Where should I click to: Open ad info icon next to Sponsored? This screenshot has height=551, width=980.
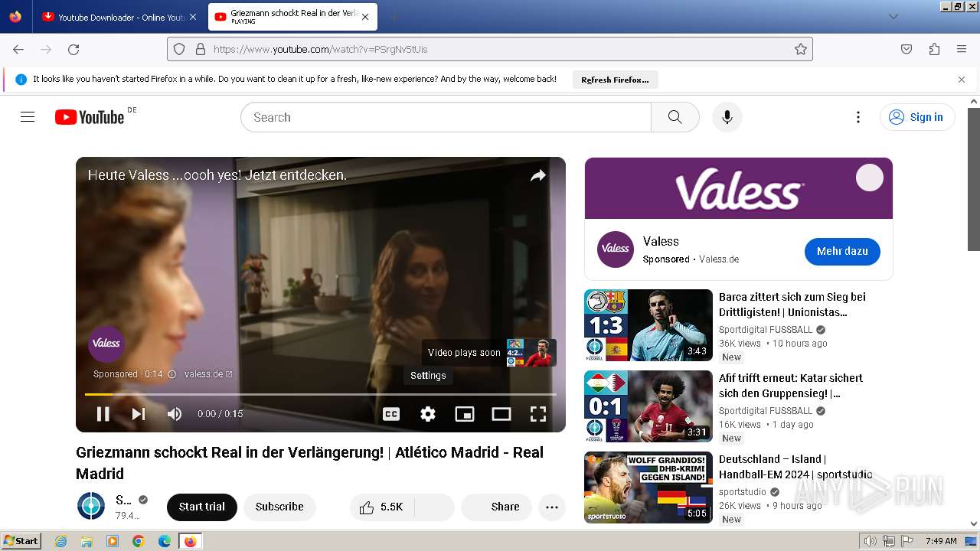click(x=171, y=374)
